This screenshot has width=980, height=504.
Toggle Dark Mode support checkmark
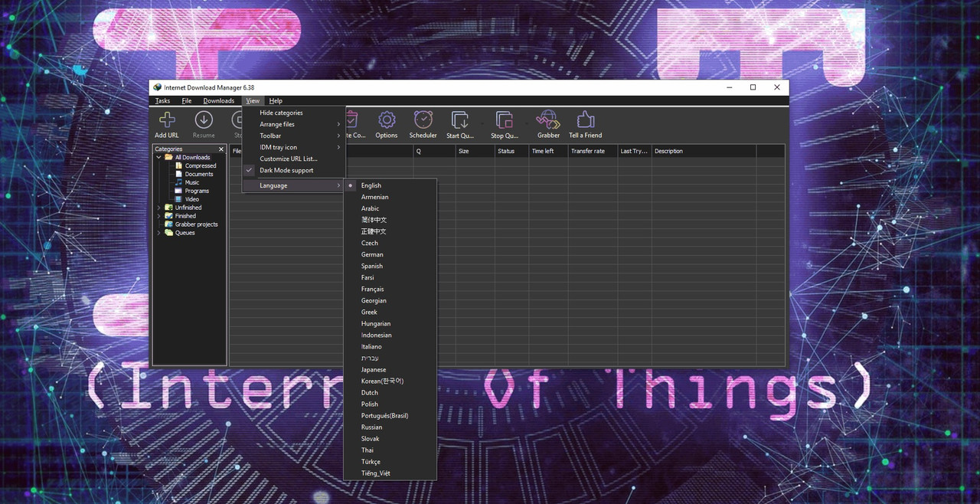pos(250,170)
